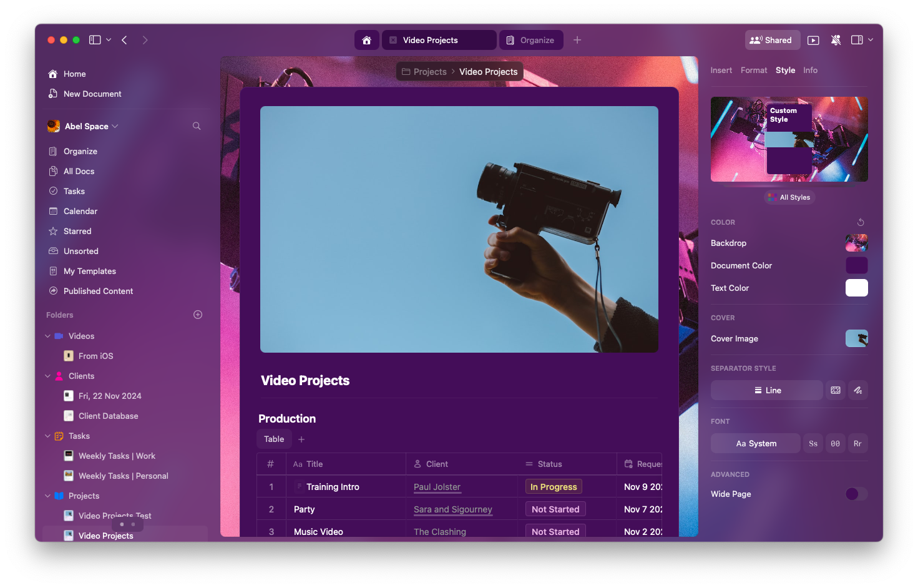Click the Backdrop image thumbnail
The height and width of the screenshot is (588, 918).
856,243
